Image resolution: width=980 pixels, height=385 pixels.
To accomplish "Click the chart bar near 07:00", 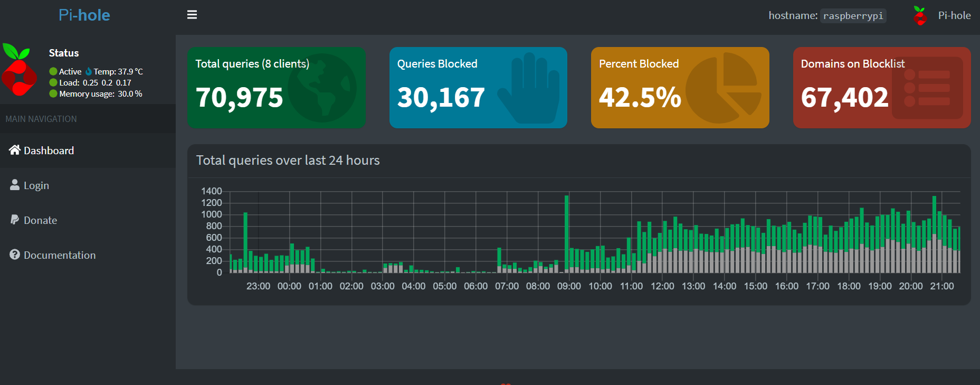I will tap(499, 260).
